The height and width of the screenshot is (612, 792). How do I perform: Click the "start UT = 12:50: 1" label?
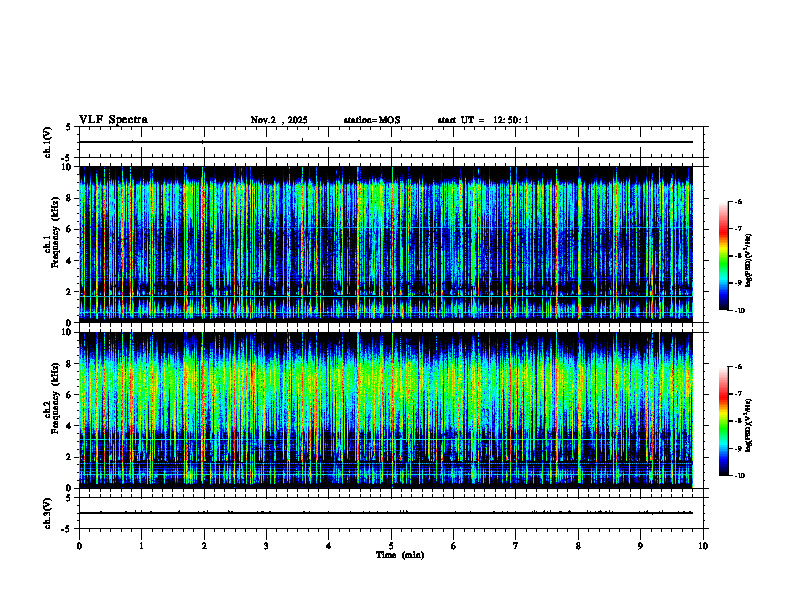point(483,120)
